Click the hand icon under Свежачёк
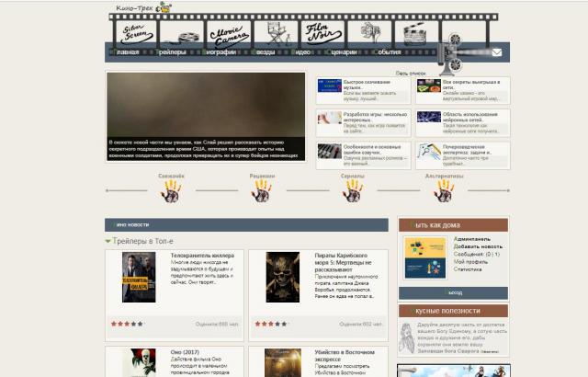Screen dimensions: 588x377 171,191
